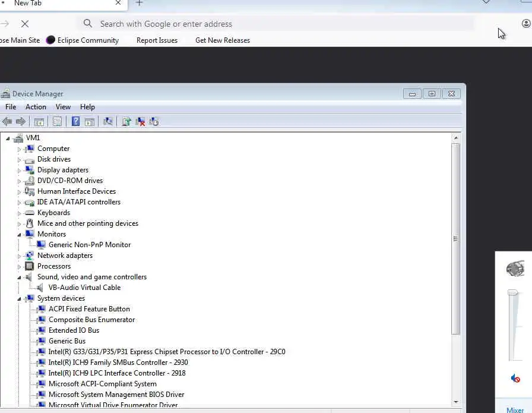The height and width of the screenshot is (413, 532).
Task: Click the browser address search field
Action: (275, 24)
